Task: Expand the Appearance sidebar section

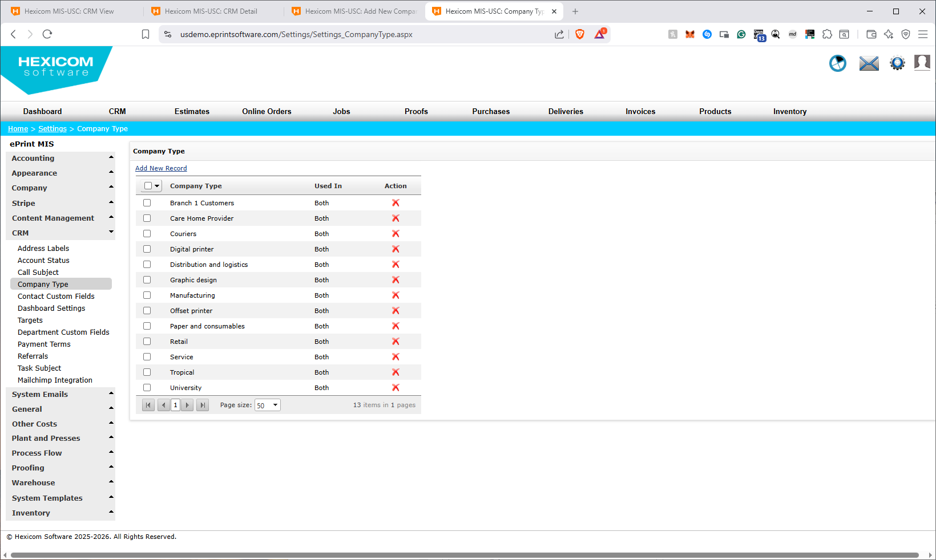Action: [x=60, y=173]
